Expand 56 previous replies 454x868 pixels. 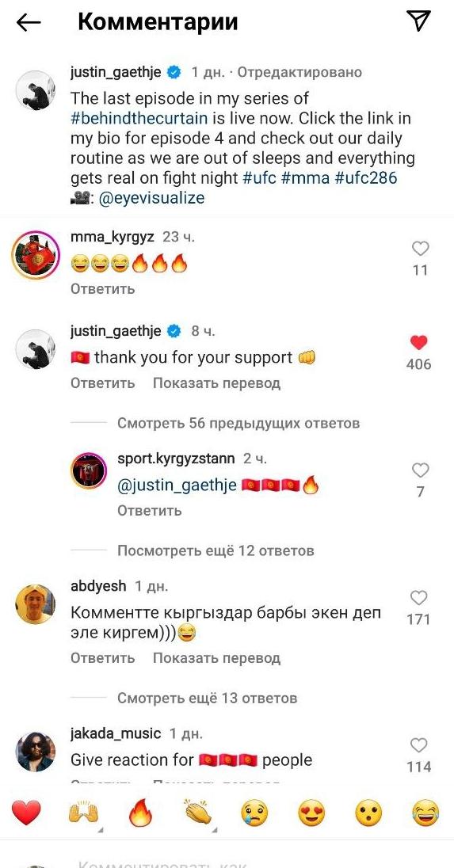pos(238,424)
